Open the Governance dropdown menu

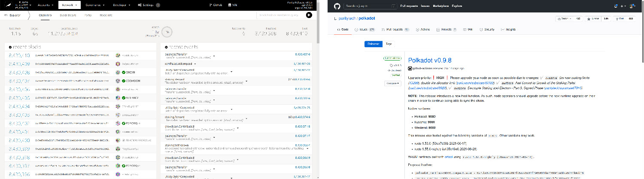(x=95, y=5)
